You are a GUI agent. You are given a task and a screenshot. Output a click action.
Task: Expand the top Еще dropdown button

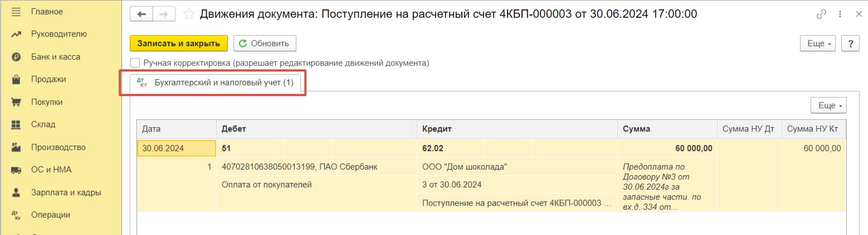click(x=817, y=44)
